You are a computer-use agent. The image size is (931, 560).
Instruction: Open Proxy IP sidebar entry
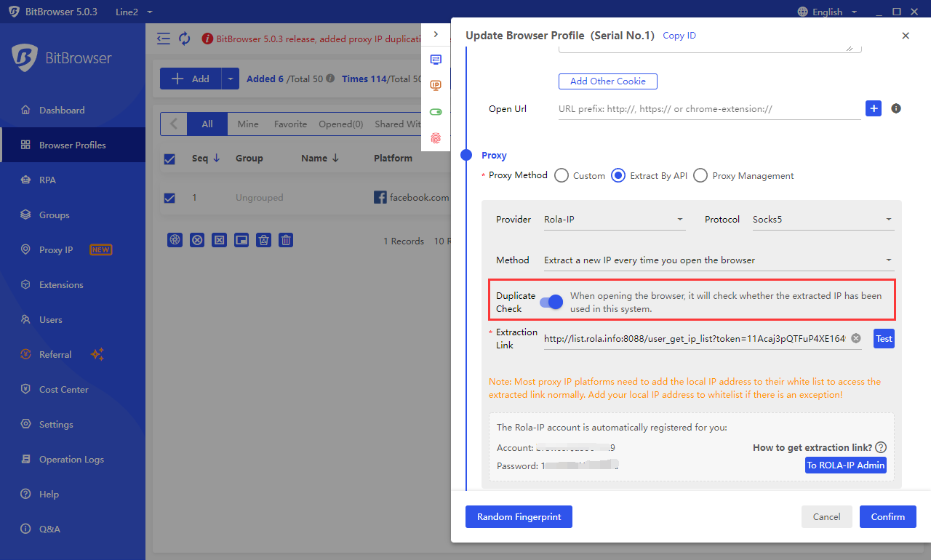73,250
